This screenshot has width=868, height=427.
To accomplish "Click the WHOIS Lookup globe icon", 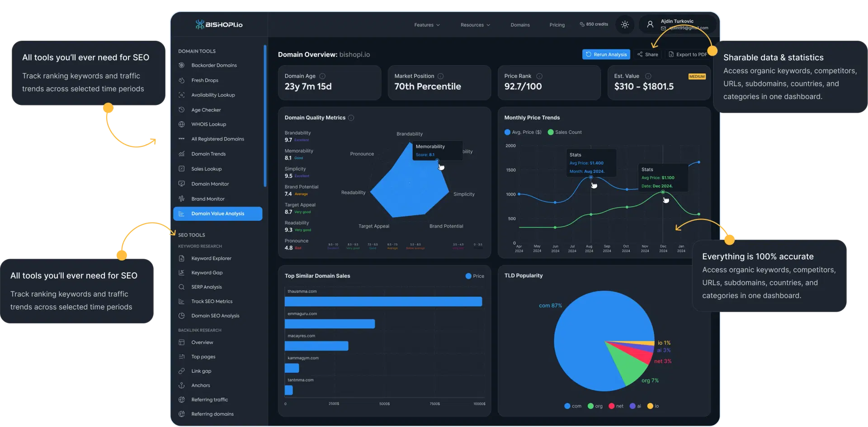I will pos(181,124).
